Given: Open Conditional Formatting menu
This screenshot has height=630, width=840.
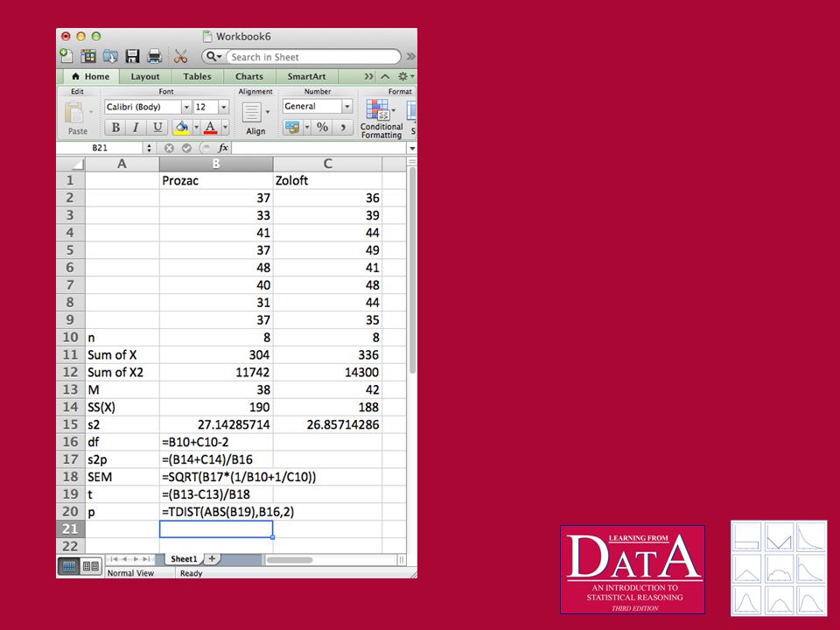Looking at the screenshot, I should tap(381, 119).
